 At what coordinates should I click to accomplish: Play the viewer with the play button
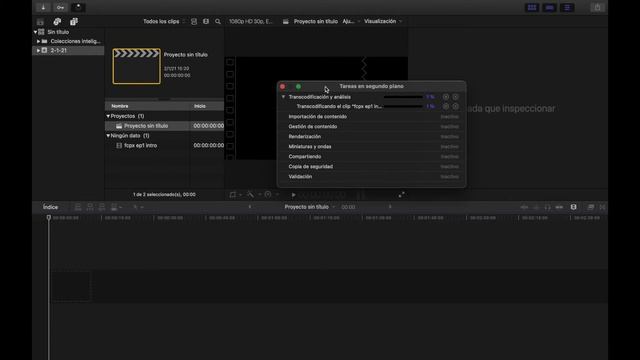(293, 195)
